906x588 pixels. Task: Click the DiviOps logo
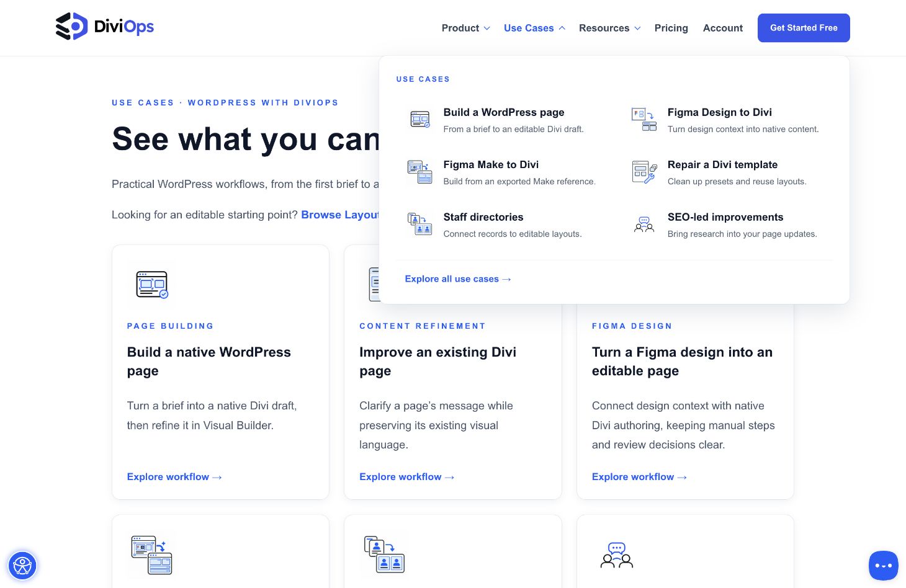point(104,27)
